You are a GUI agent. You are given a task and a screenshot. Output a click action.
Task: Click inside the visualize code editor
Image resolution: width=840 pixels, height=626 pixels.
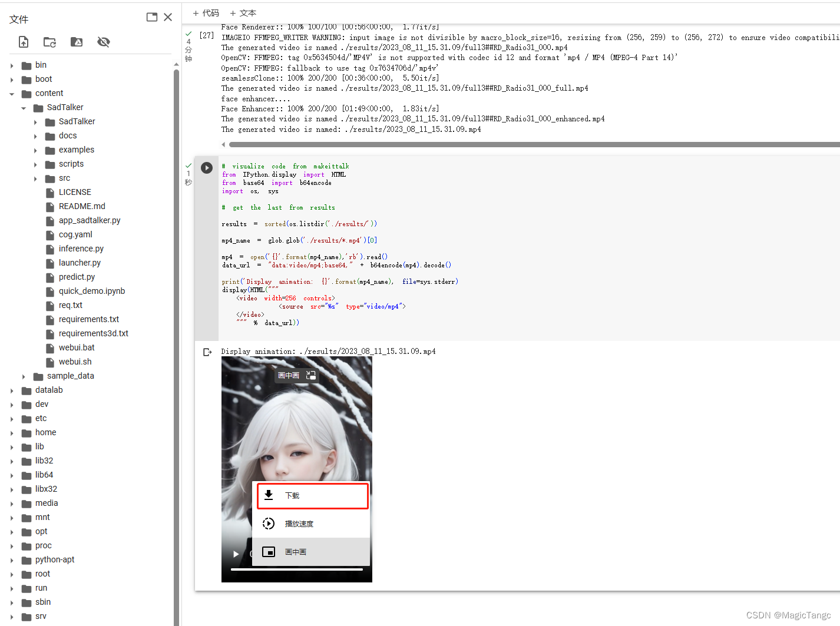point(529,248)
